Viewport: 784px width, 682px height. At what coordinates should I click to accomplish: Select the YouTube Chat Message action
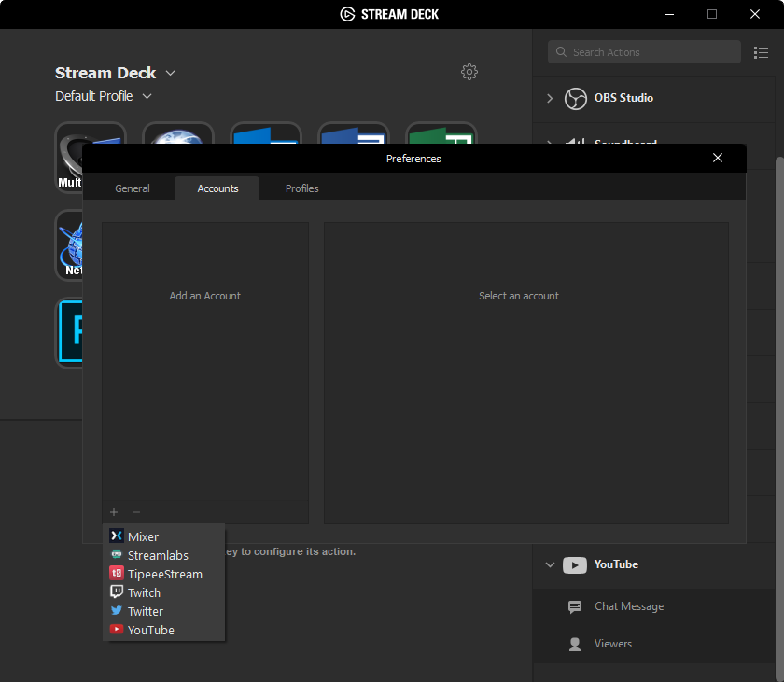[x=628, y=606]
